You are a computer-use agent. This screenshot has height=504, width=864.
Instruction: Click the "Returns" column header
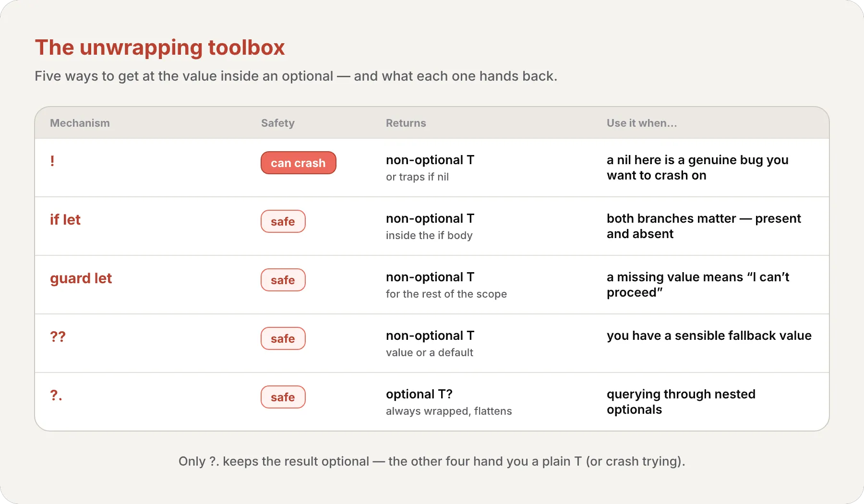[x=406, y=123]
